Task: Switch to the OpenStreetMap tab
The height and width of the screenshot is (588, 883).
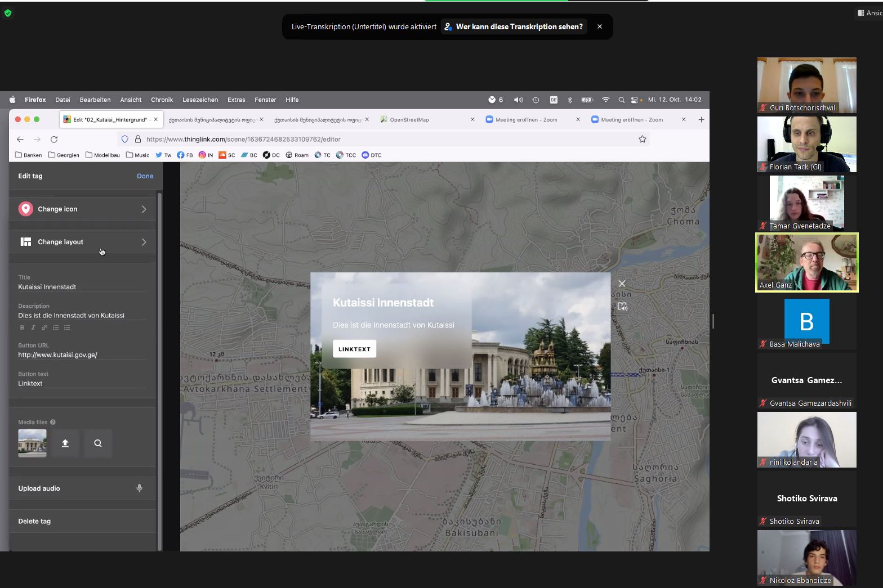Action: click(x=409, y=119)
